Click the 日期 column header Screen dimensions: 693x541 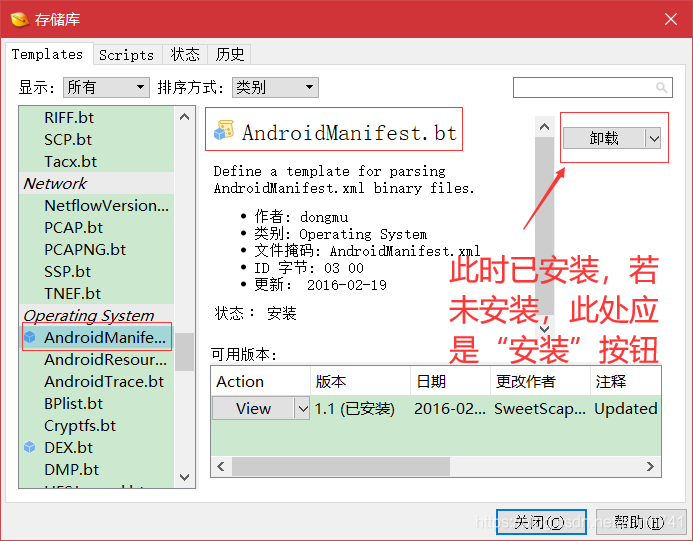pyautogui.click(x=451, y=381)
